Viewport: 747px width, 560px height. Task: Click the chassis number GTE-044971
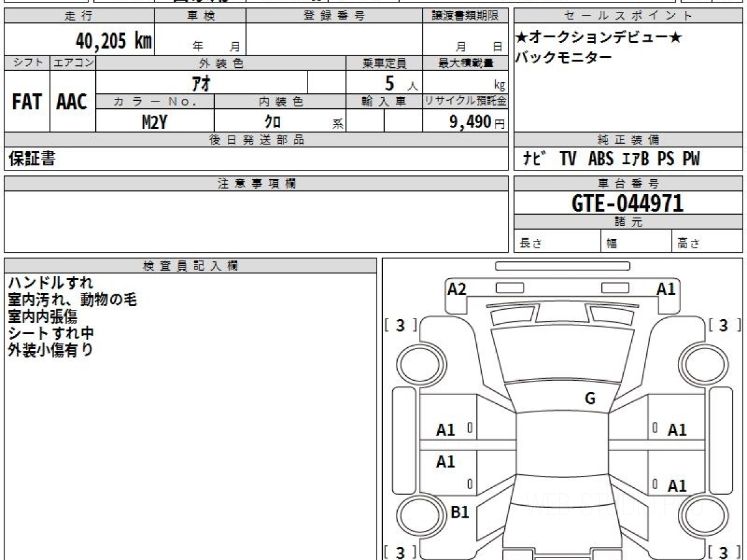[627, 203]
